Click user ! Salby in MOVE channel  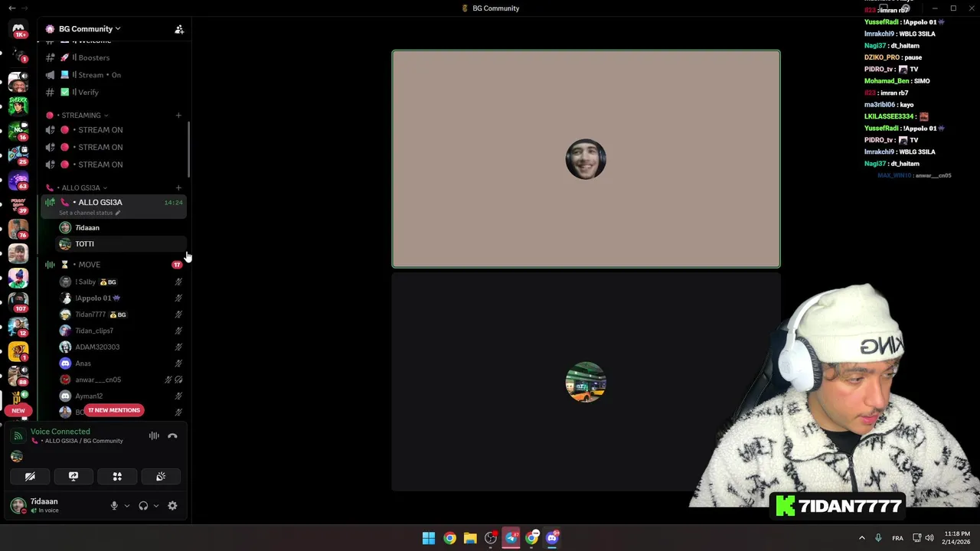pyautogui.click(x=121, y=282)
